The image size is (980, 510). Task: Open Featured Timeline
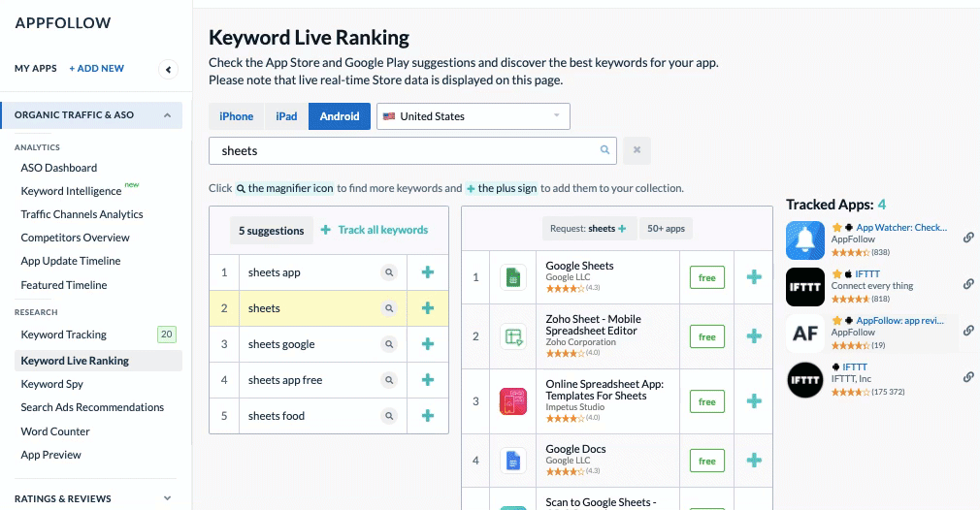pyautogui.click(x=64, y=285)
